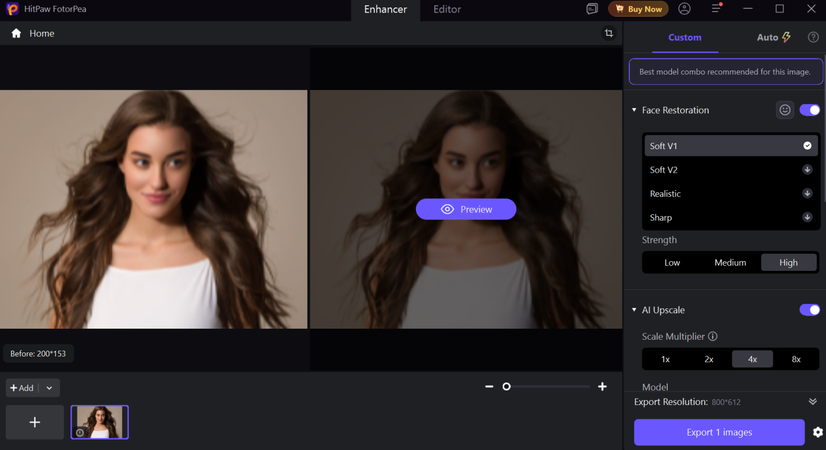Switch to the Enhancer tab
The height and width of the screenshot is (450, 826).
[386, 9]
